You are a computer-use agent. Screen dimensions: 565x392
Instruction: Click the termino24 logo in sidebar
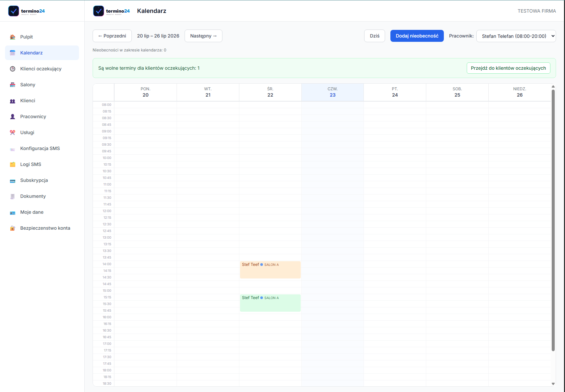click(27, 11)
